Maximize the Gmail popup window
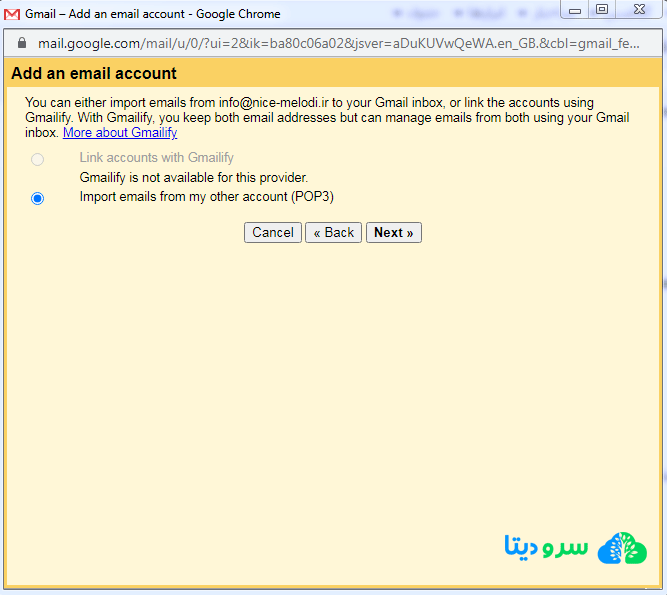Screen dimensions: 667x595 [x=602, y=10]
